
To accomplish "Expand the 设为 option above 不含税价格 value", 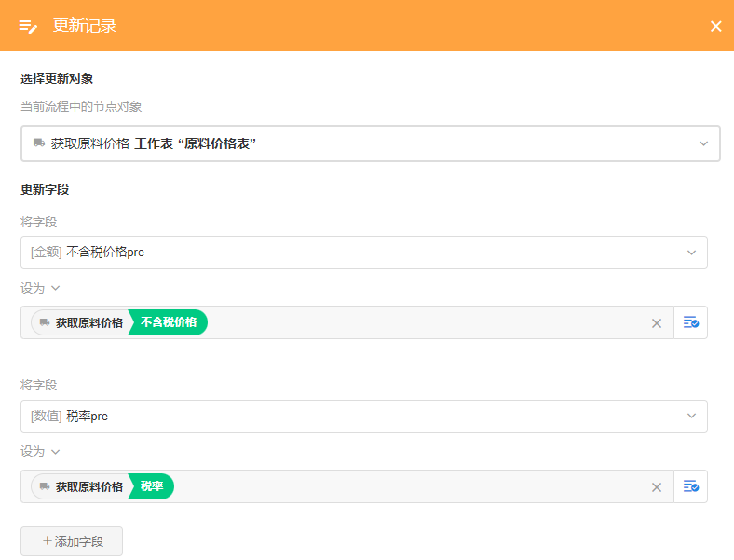I will (x=40, y=288).
